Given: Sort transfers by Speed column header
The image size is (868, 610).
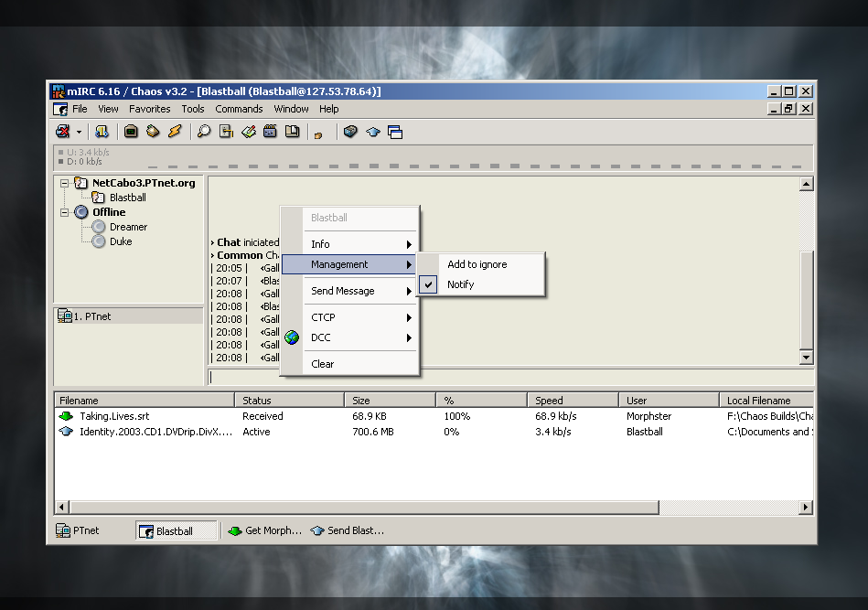Looking at the screenshot, I should 573,401.
